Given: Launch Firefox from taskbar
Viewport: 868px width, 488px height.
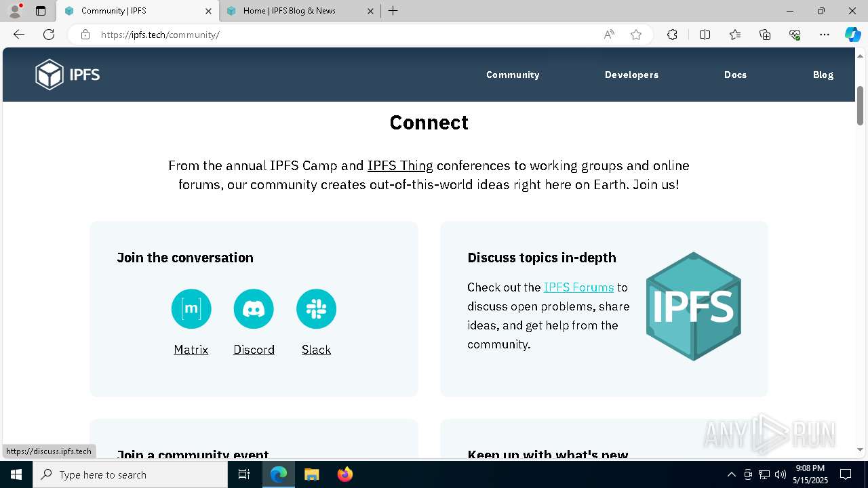Looking at the screenshot, I should point(344,474).
